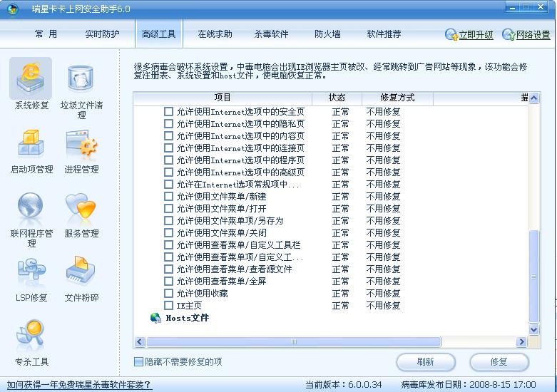
Task: Check 允许使用Internet选项中的连接页
Action: click(168, 148)
